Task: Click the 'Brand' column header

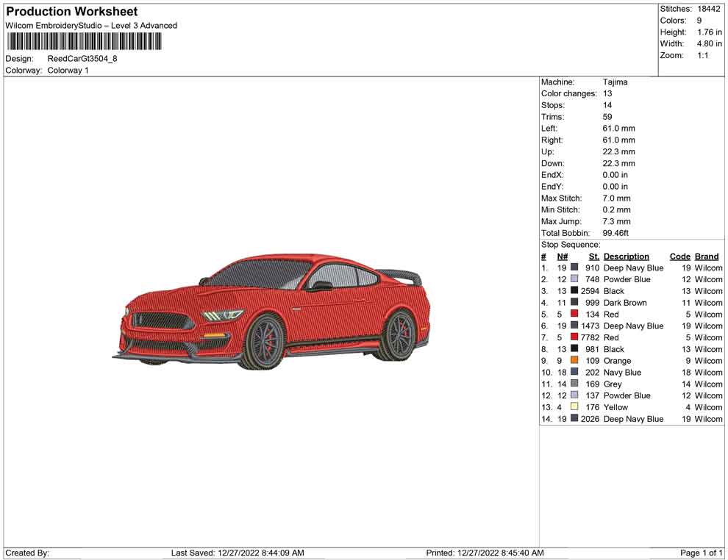Action: point(707,256)
